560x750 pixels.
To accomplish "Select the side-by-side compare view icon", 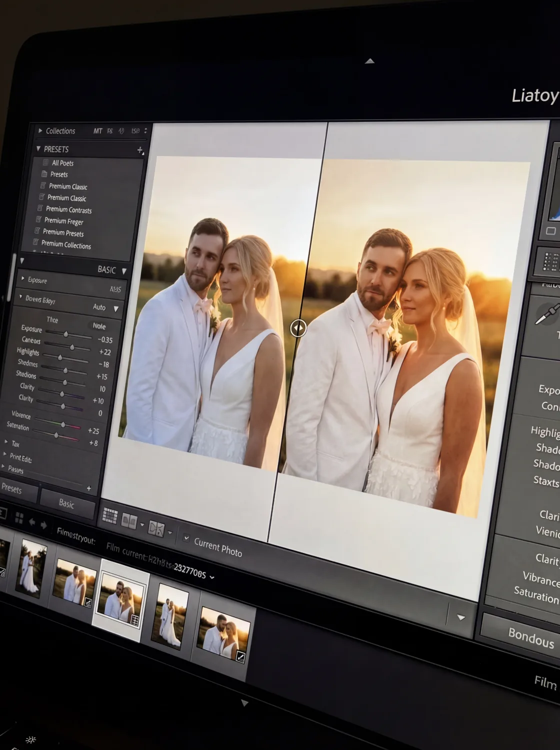I will coord(129,519).
